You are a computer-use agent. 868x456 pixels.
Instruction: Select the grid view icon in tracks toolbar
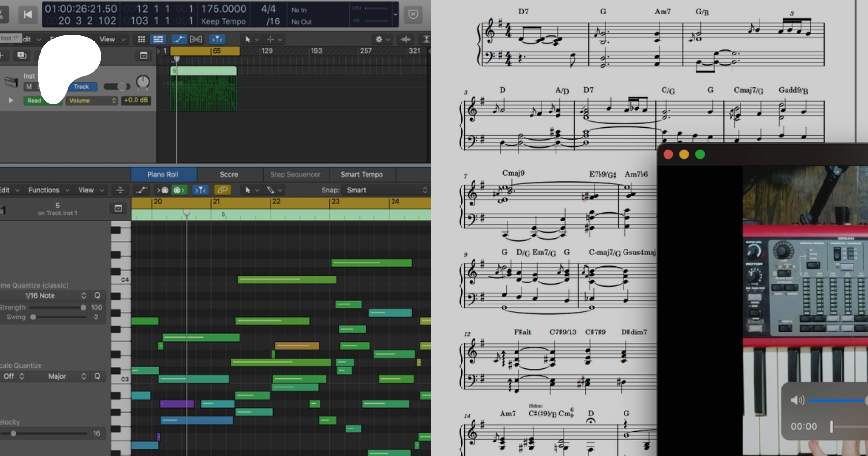141,39
